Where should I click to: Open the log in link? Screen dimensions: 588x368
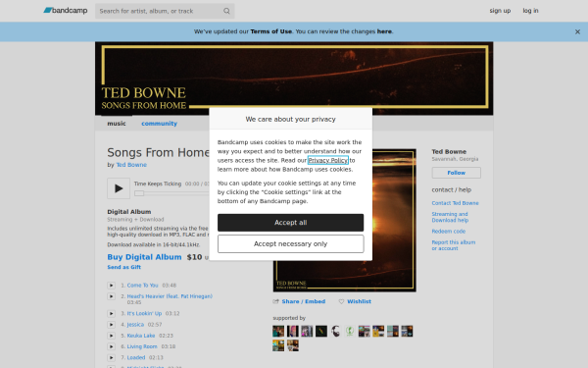[530, 11]
